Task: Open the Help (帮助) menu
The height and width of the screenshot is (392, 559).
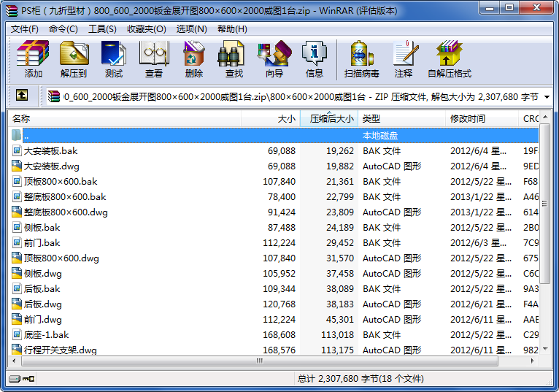Action: 233,29
